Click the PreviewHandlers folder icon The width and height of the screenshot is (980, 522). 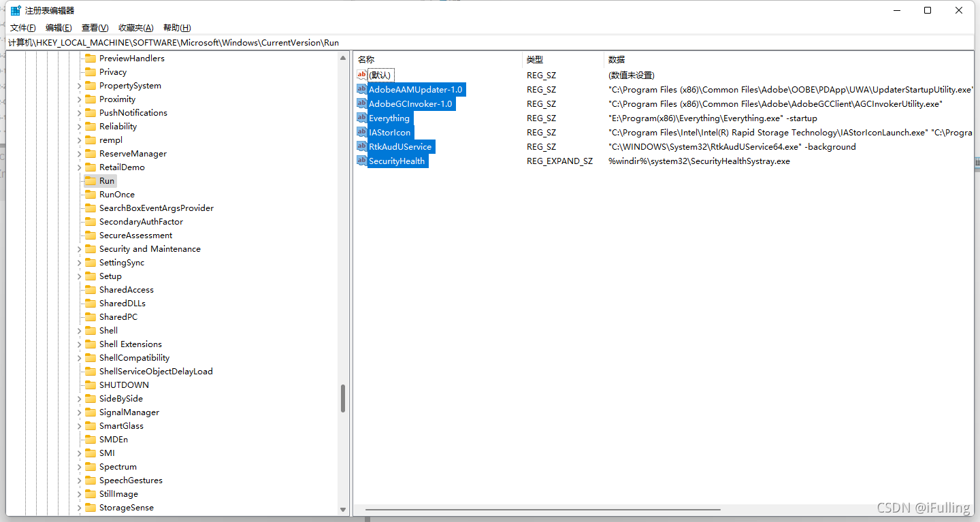(x=90, y=58)
